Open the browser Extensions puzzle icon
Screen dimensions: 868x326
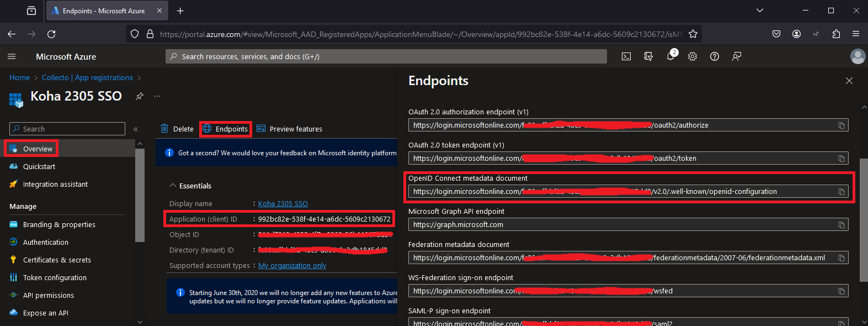836,34
